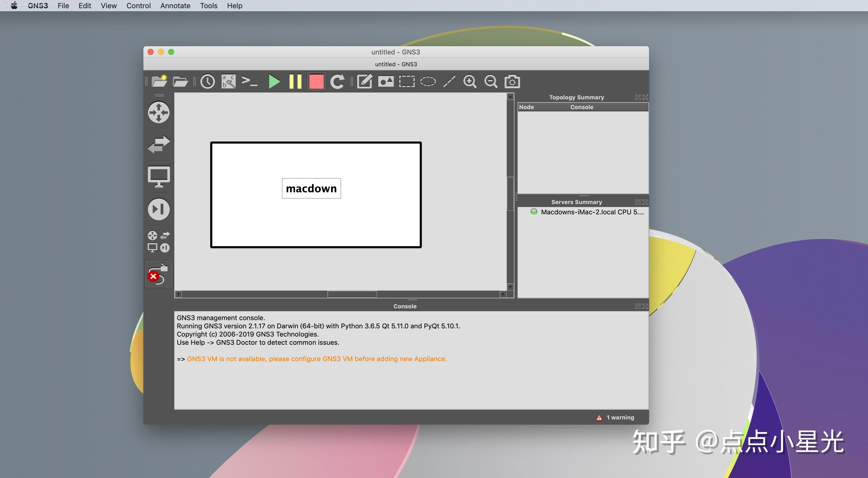Close the Console dock panel
The height and width of the screenshot is (478, 868).
tap(645, 306)
